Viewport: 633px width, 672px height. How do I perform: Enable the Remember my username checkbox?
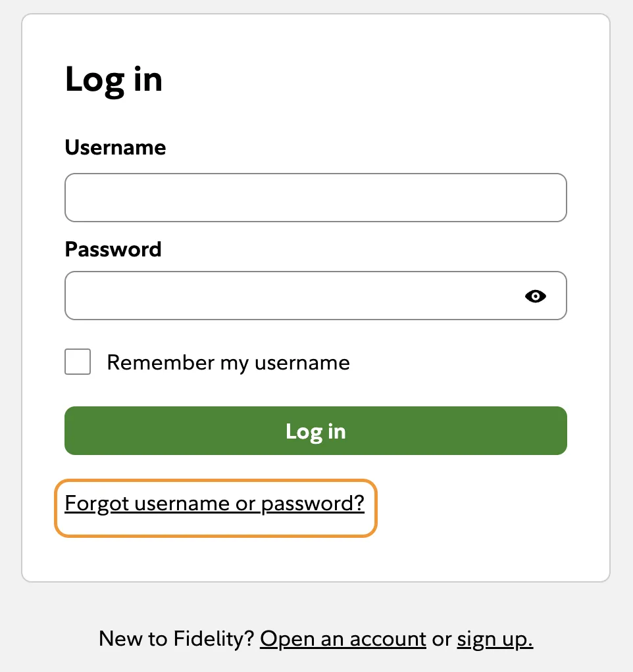click(x=77, y=362)
